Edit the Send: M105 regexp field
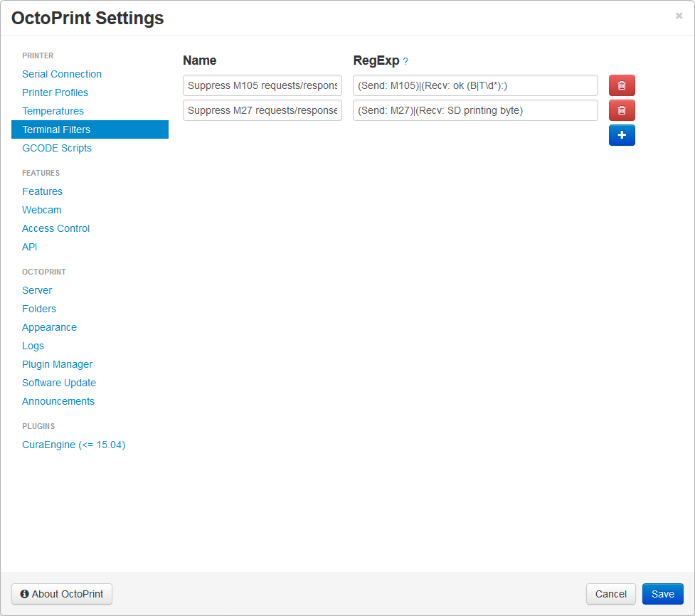Image resolution: width=695 pixels, height=616 pixels. click(x=475, y=85)
